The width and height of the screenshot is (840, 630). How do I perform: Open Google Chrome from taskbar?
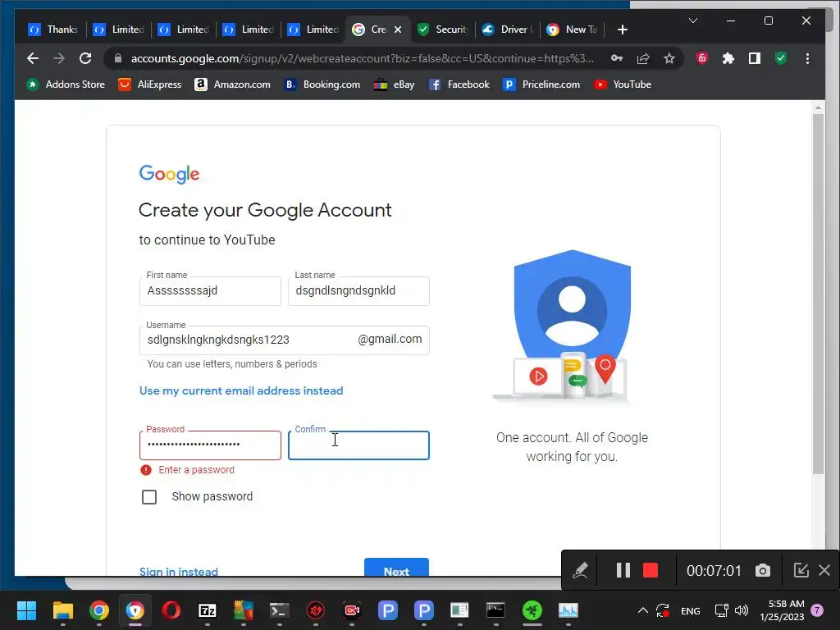click(99, 610)
